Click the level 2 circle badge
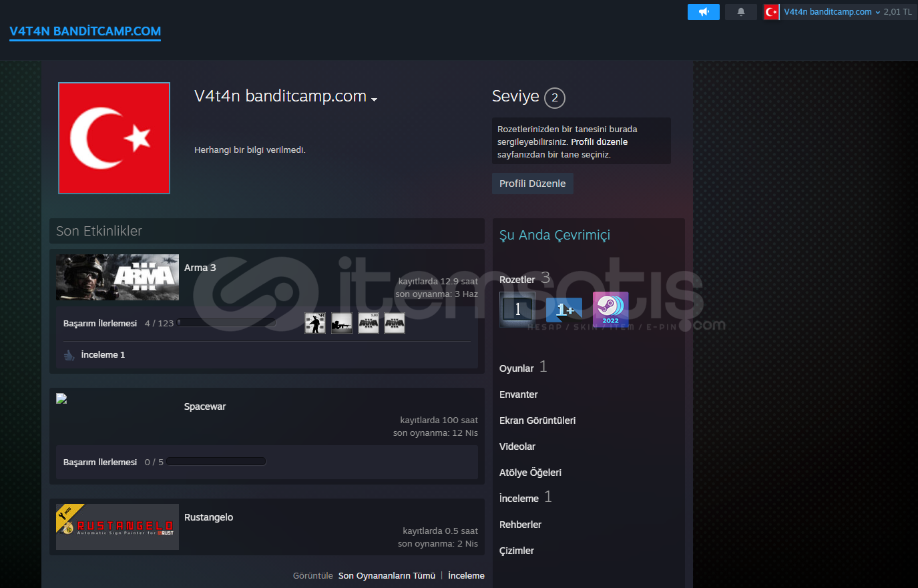Viewport: 918px width, 588px height. click(555, 98)
